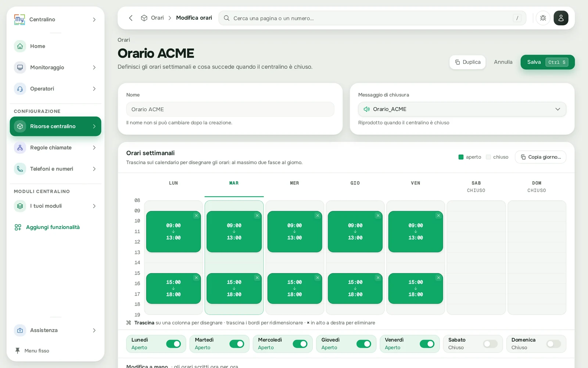
Task: Select the MAR column header
Action: (234, 183)
